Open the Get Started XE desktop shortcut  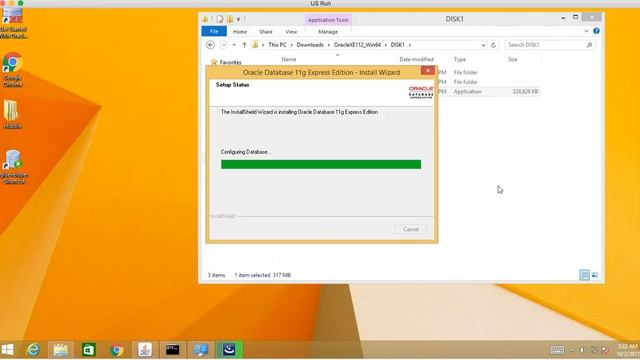pos(13,23)
